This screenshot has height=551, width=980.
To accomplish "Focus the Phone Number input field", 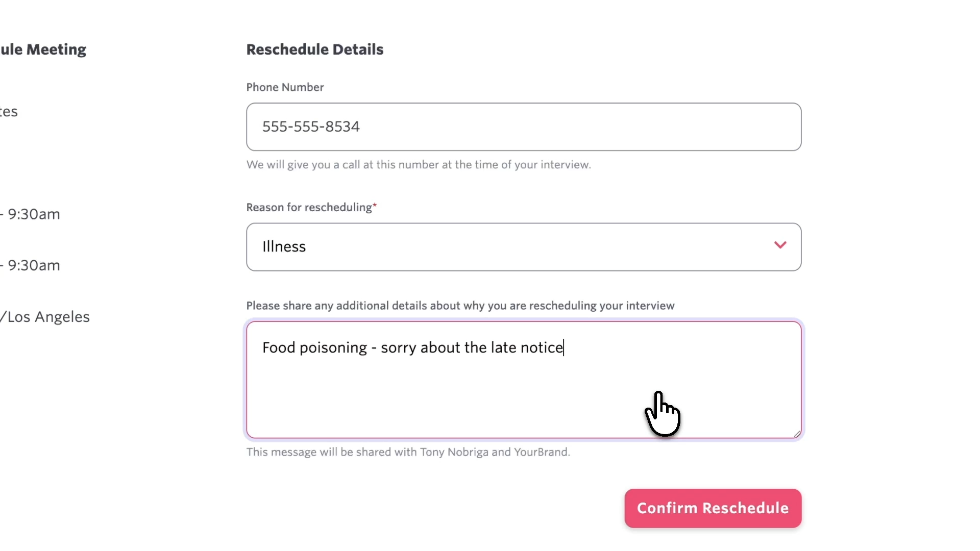I will click(523, 127).
